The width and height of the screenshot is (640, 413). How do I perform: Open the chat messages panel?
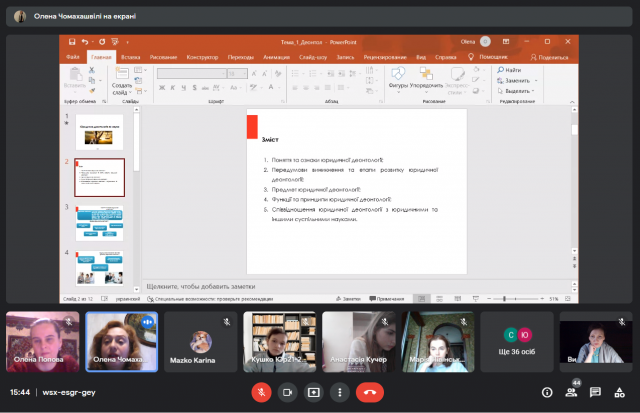(x=595, y=392)
